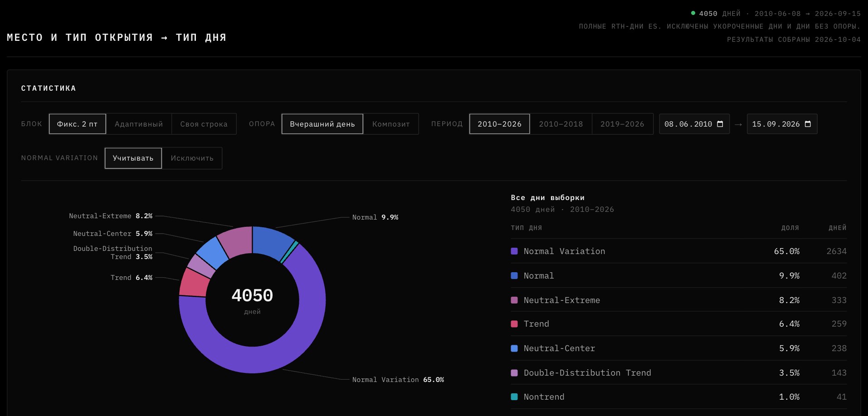Viewport: 868px width, 416px height.
Task: Click the Normal Variation purple legend swatch
Action: tap(514, 251)
